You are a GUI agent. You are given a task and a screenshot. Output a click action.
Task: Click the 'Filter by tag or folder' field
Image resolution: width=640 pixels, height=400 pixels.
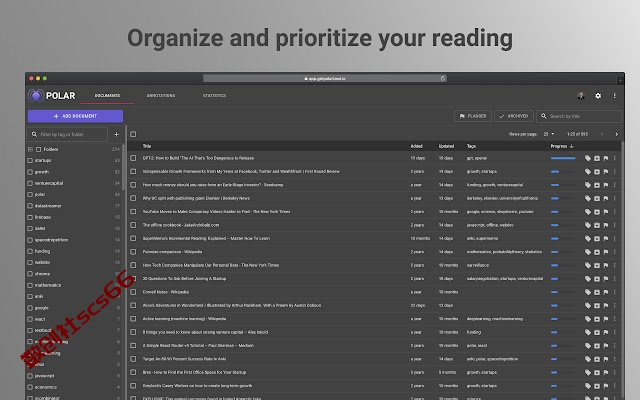[67, 134]
